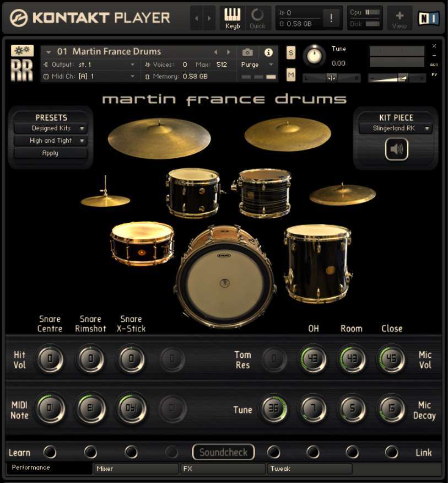Click the OH Mic Vol knob
Image resolution: width=448 pixels, height=483 pixels.
click(x=313, y=358)
